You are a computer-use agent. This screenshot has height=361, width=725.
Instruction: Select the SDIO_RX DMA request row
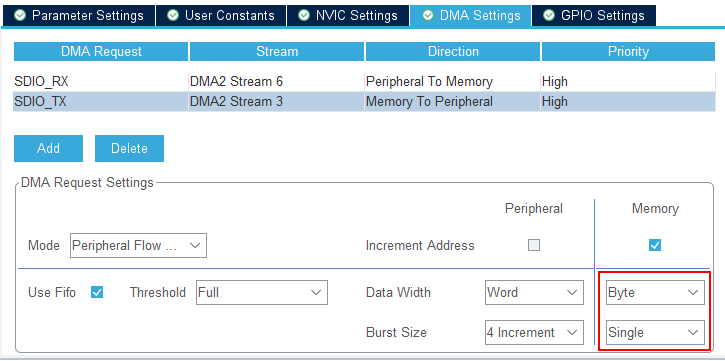[x=364, y=82]
